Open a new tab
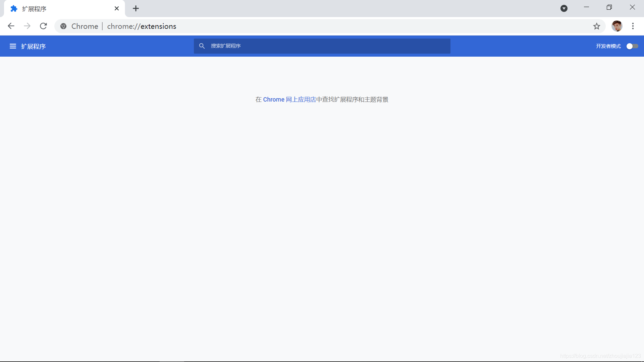Image resolution: width=644 pixels, height=362 pixels. pos(136,9)
